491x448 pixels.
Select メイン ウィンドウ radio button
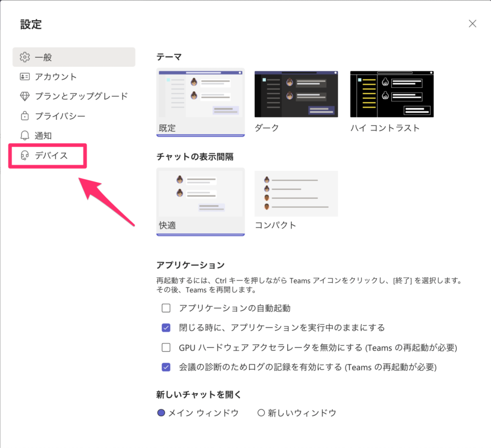(162, 412)
